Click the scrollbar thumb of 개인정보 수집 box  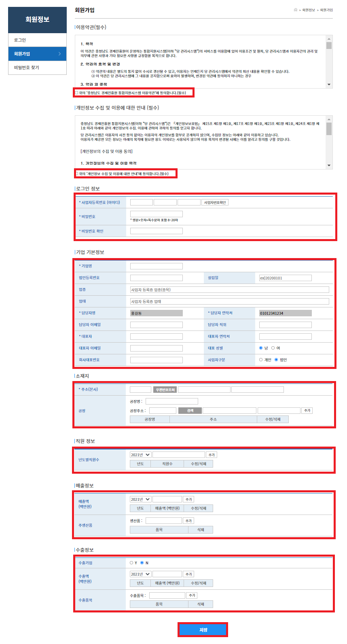click(329, 129)
